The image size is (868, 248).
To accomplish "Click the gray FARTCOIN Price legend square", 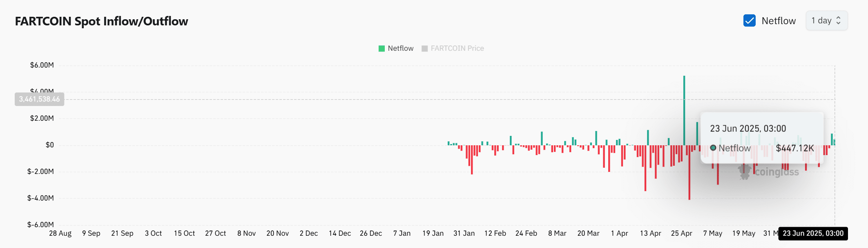I will [x=424, y=49].
